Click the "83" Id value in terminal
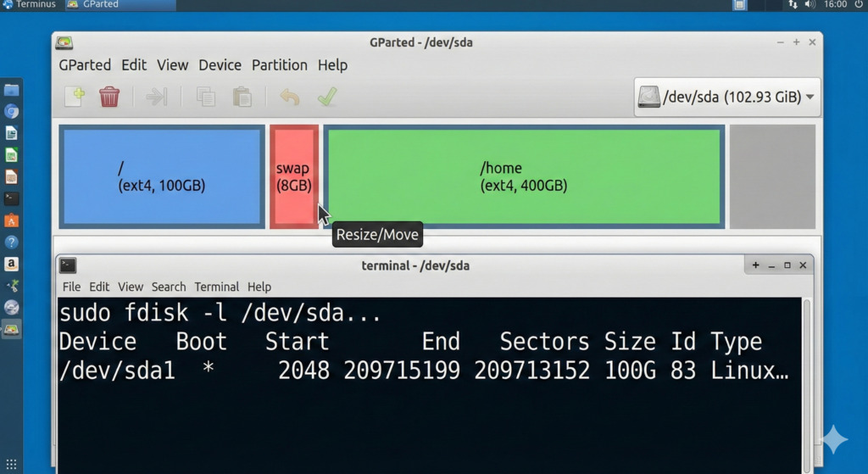Image resolution: width=868 pixels, height=474 pixels. point(683,371)
